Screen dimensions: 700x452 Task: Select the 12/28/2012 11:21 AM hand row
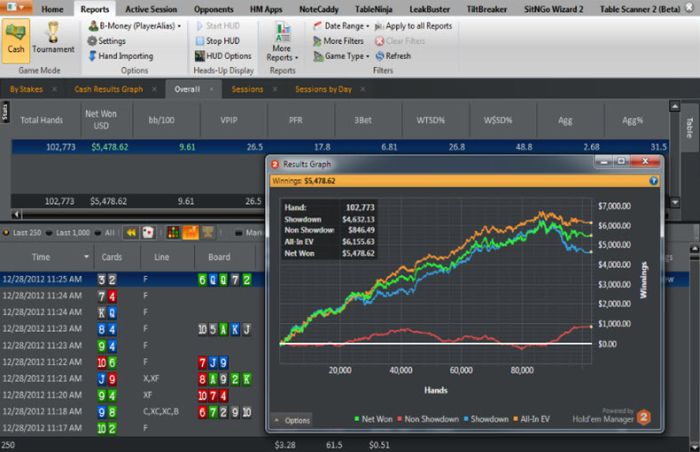point(133,379)
